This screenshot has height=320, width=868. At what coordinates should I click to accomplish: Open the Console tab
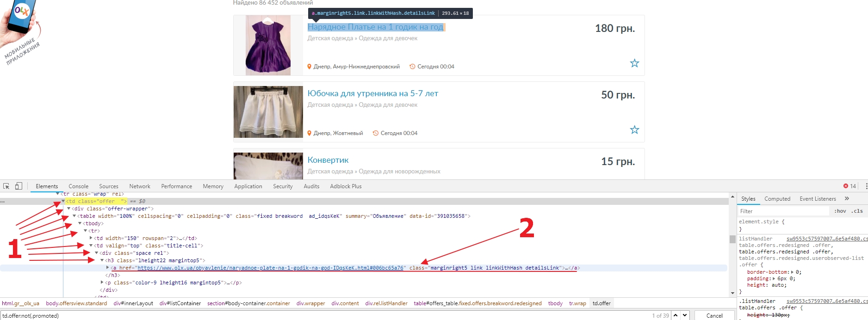point(78,186)
